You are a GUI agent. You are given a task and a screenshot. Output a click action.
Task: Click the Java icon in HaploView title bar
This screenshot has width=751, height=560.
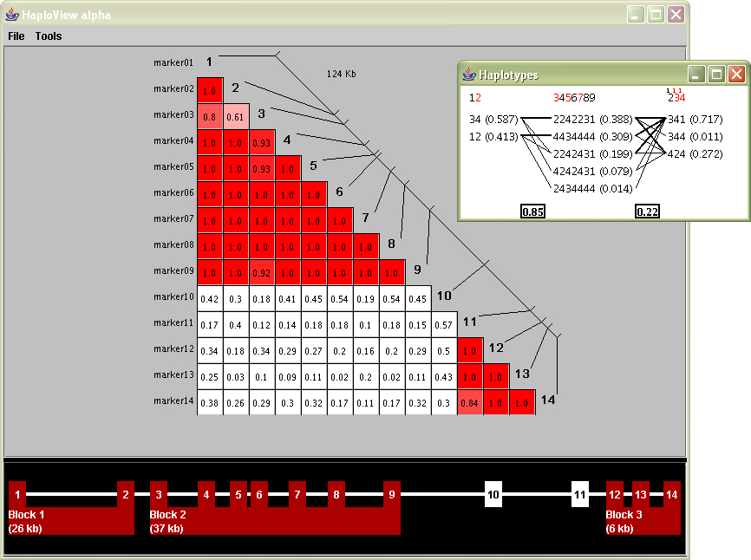pos(12,15)
